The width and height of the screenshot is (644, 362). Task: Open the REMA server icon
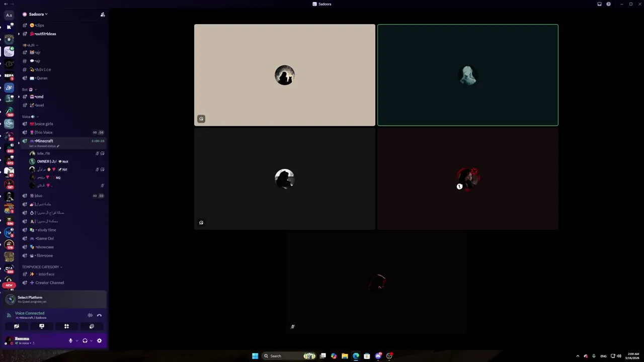click(x=9, y=76)
